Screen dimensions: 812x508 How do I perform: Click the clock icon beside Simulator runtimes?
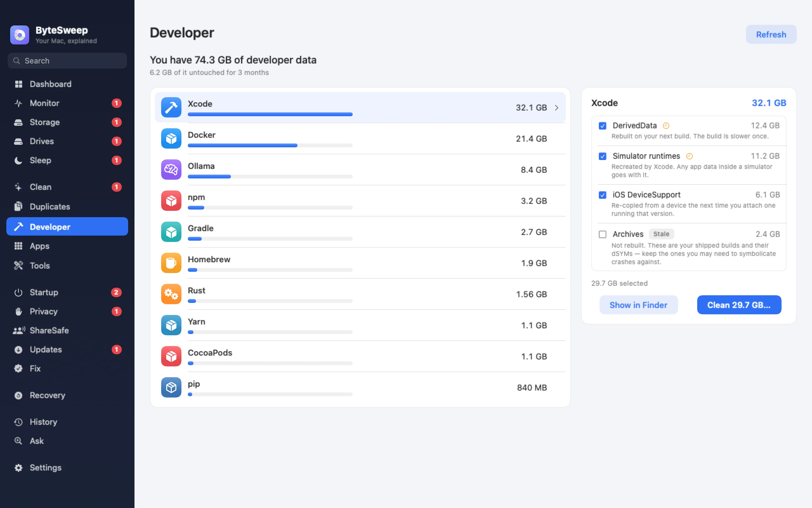click(690, 156)
